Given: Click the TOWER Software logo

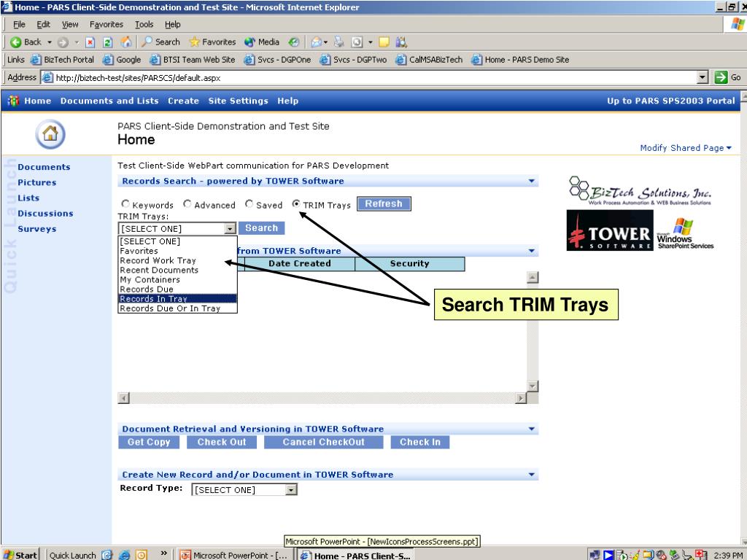Looking at the screenshot, I should tap(610, 230).
